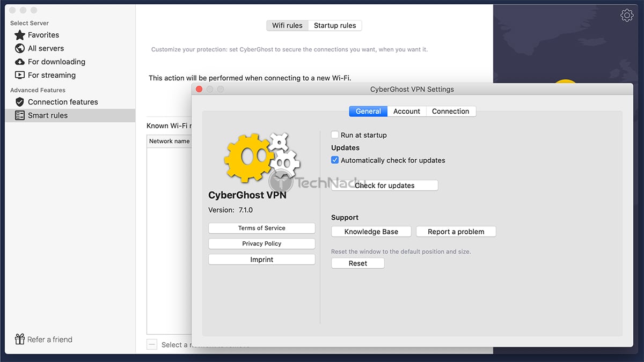
Task: Click the Advanced Features sidebar heading
Action: click(38, 90)
